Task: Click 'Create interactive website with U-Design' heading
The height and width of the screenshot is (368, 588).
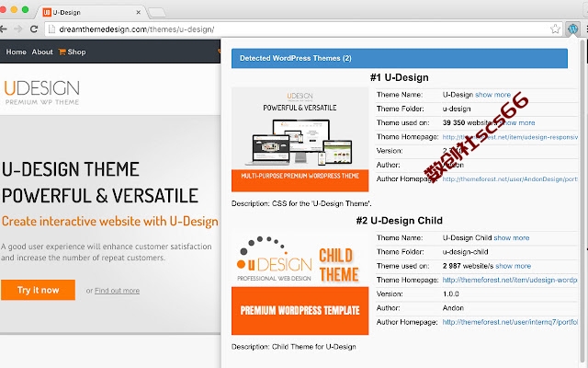Action: 110,221
